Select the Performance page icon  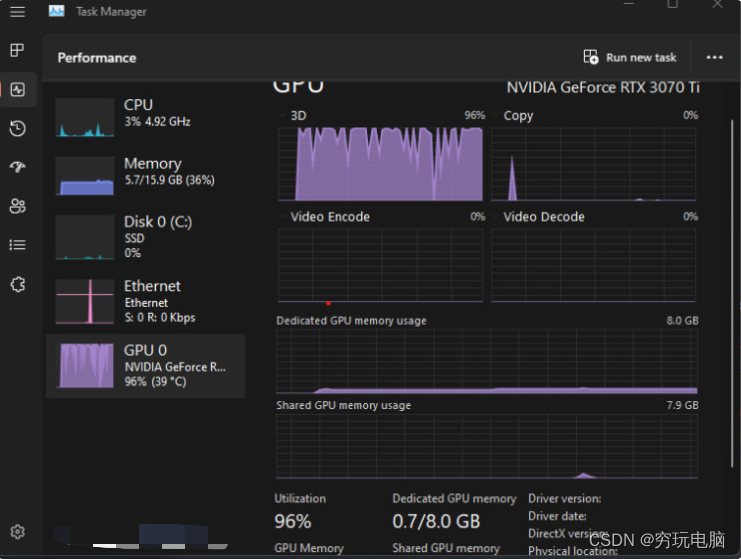coord(17,89)
